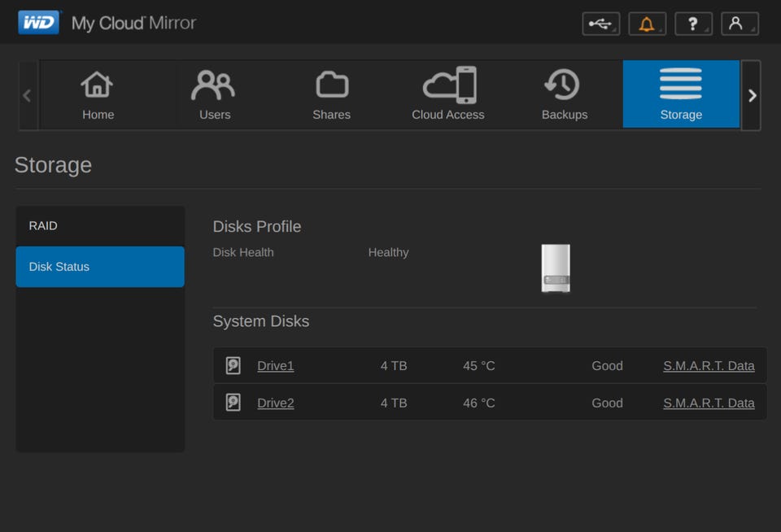Select Disk Status in the sidebar
Image resolution: width=781 pixels, height=532 pixels.
(100, 267)
